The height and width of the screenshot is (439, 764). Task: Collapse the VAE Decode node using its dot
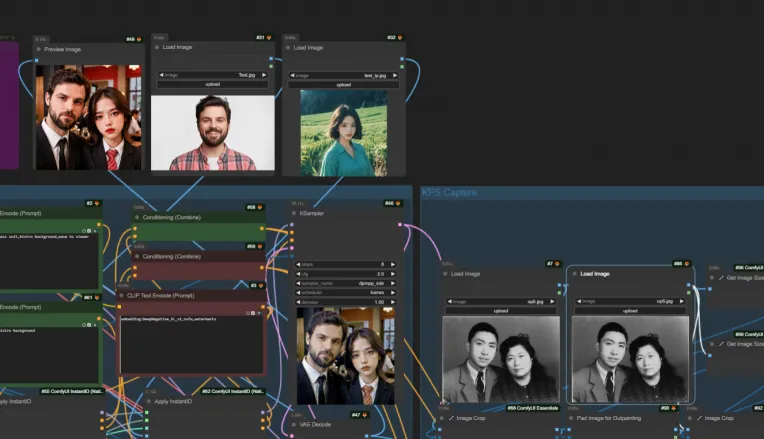(x=294, y=424)
